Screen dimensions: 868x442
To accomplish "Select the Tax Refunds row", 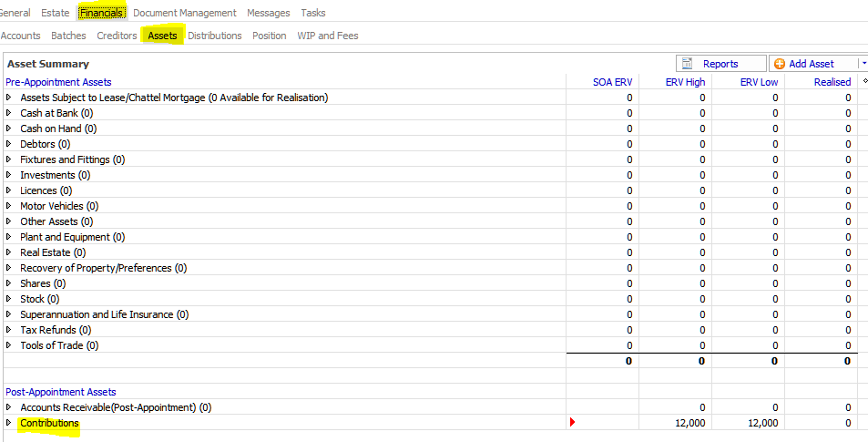I will 55,330.
